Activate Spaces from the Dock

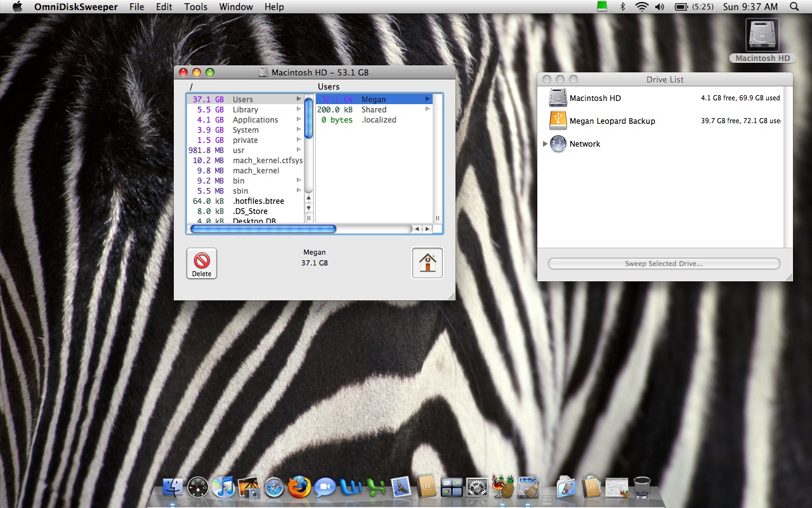click(452, 487)
